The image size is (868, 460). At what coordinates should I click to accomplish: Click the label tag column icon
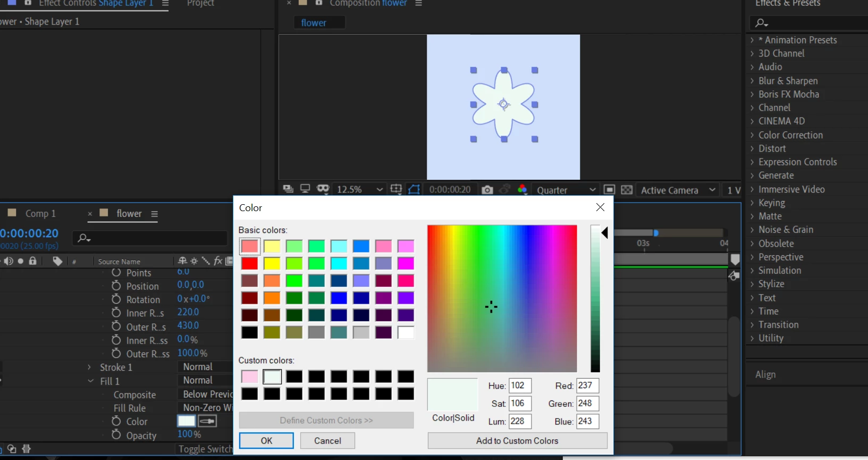pyautogui.click(x=57, y=261)
